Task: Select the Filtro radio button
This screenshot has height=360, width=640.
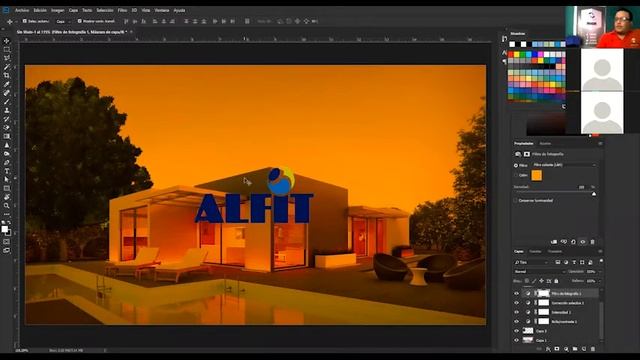Action: [x=516, y=165]
